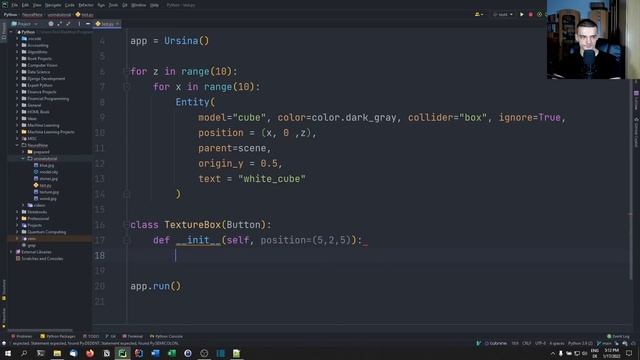The width and height of the screenshot is (640, 360).
Task: Open the run configuration dropdown labeled test
Action: point(502,14)
